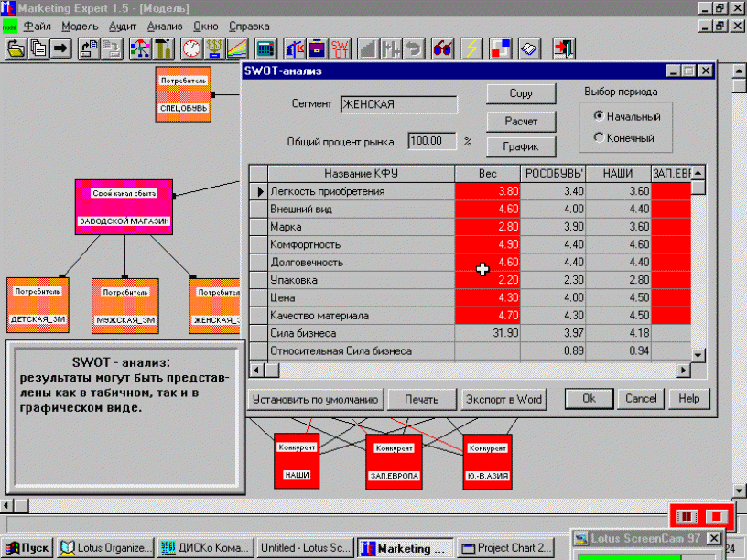This screenshot has width=747, height=560.
Task: Open the Справка menu
Action: [249, 27]
